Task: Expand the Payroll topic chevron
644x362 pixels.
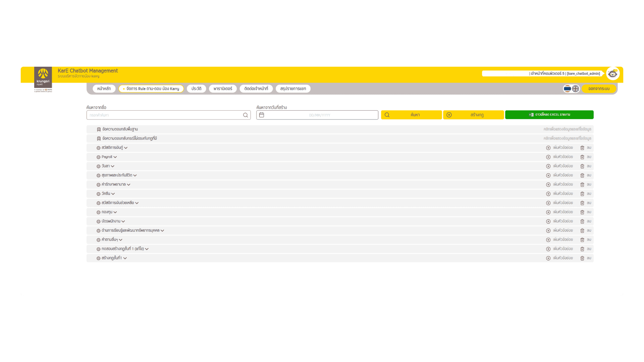Action: coord(115,157)
